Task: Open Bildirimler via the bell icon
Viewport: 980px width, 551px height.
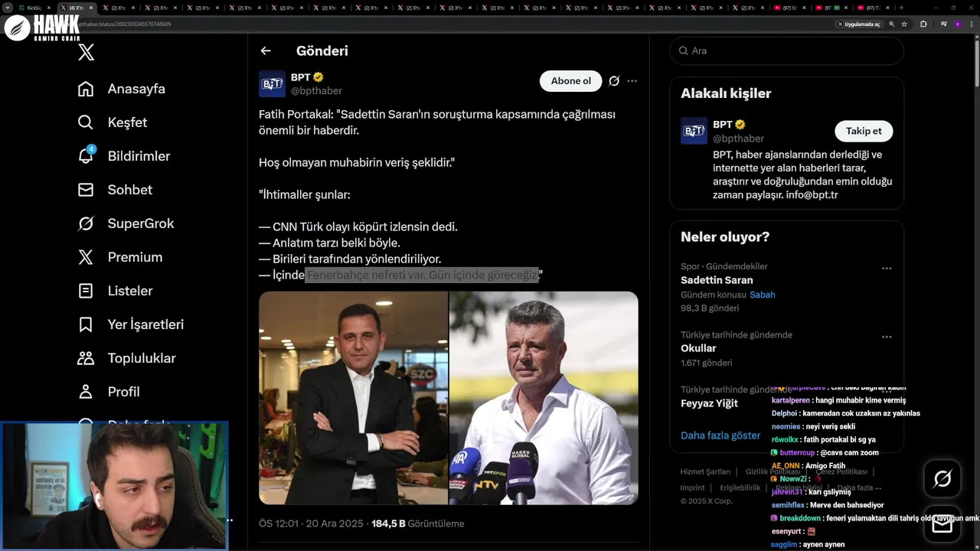Action: coord(87,155)
